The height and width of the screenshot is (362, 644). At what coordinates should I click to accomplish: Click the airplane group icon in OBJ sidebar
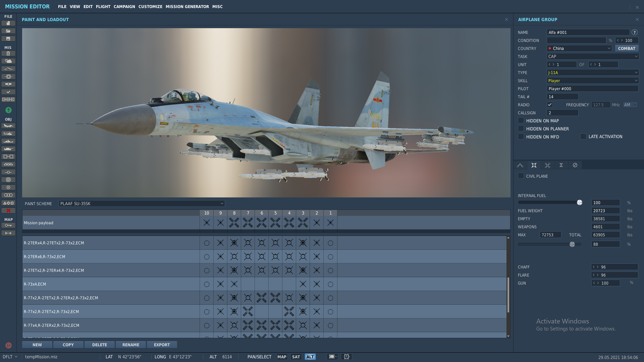pos(8,126)
